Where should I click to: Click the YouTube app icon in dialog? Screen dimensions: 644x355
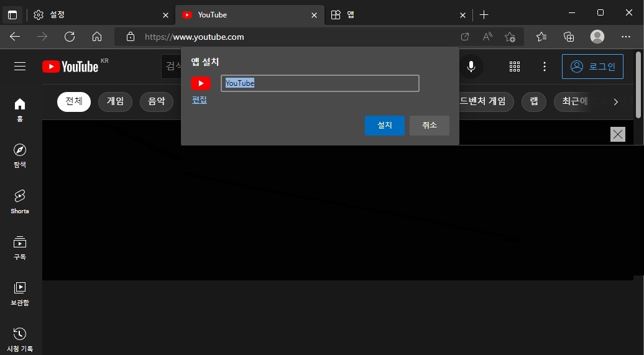coord(201,83)
